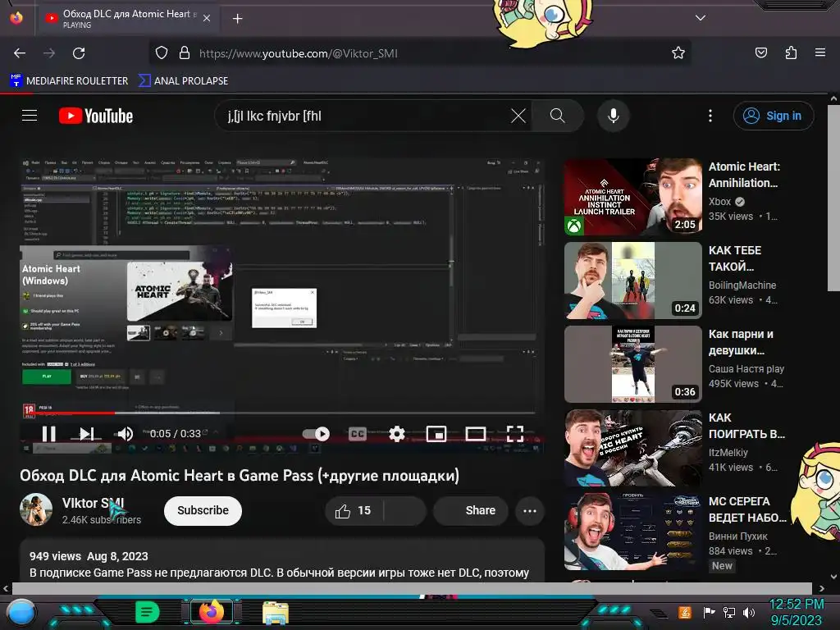The width and height of the screenshot is (840, 630).
Task: Enter fullscreen video mode
Action: point(515,434)
